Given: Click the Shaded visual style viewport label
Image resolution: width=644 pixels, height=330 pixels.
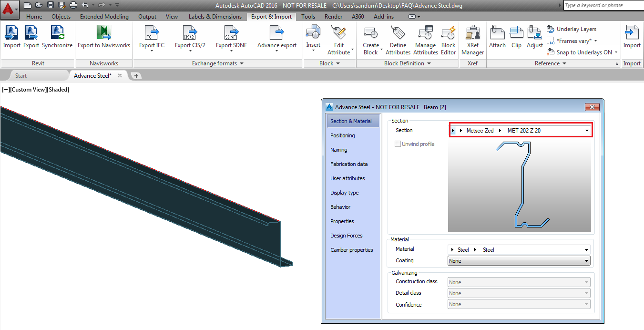Looking at the screenshot, I should 57,90.
